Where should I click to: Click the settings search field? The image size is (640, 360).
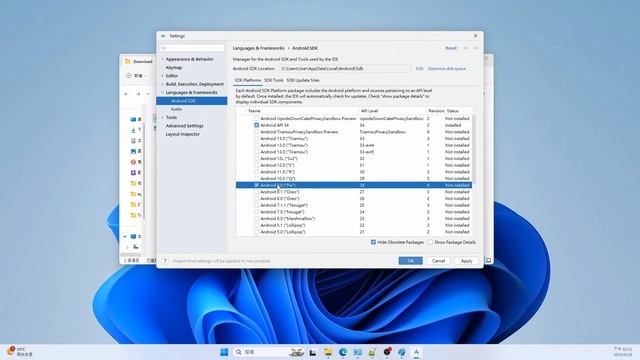pos(192,48)
